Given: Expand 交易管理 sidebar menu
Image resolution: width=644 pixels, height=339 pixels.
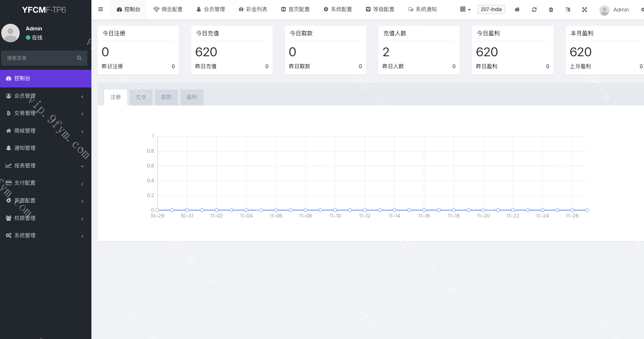Looking at the screenshot, I should click(x=45, y=113).
